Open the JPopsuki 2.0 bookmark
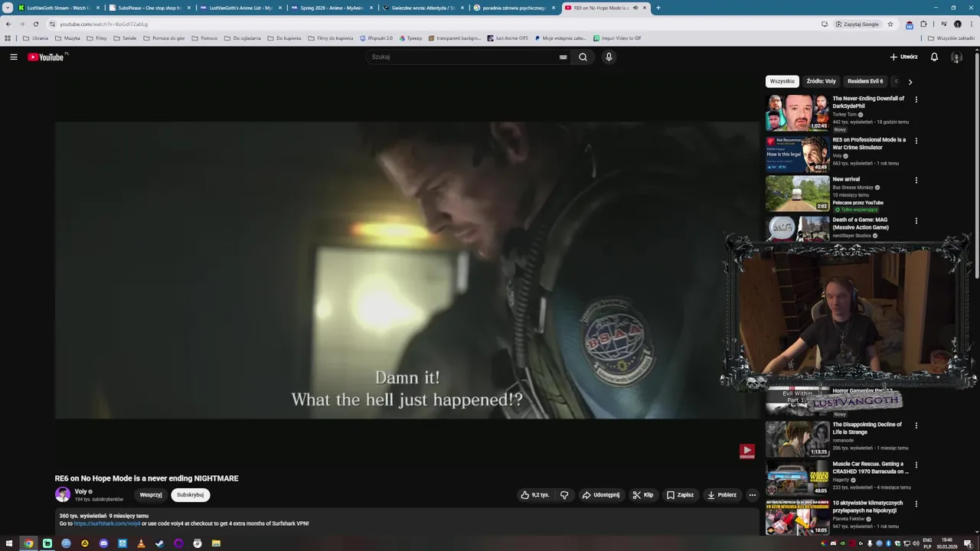980x551 pixels. [376, 37]
